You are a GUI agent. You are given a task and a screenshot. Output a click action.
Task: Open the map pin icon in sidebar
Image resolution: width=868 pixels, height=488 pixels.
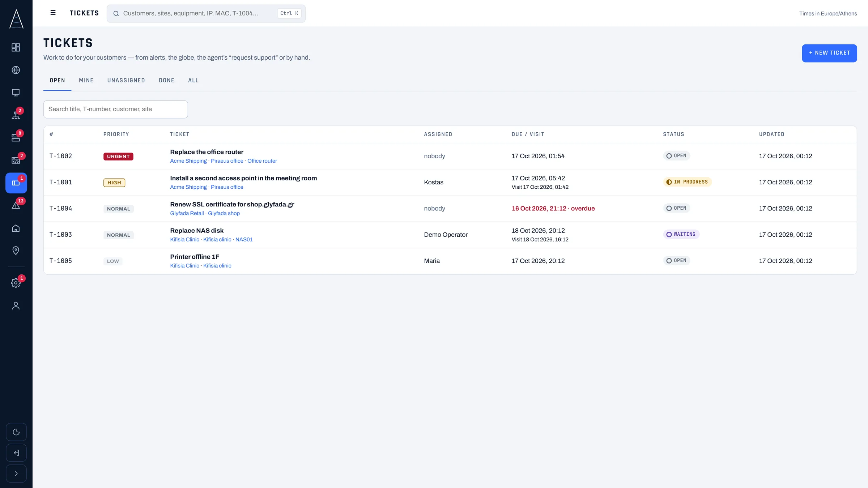tap(16, 251)
